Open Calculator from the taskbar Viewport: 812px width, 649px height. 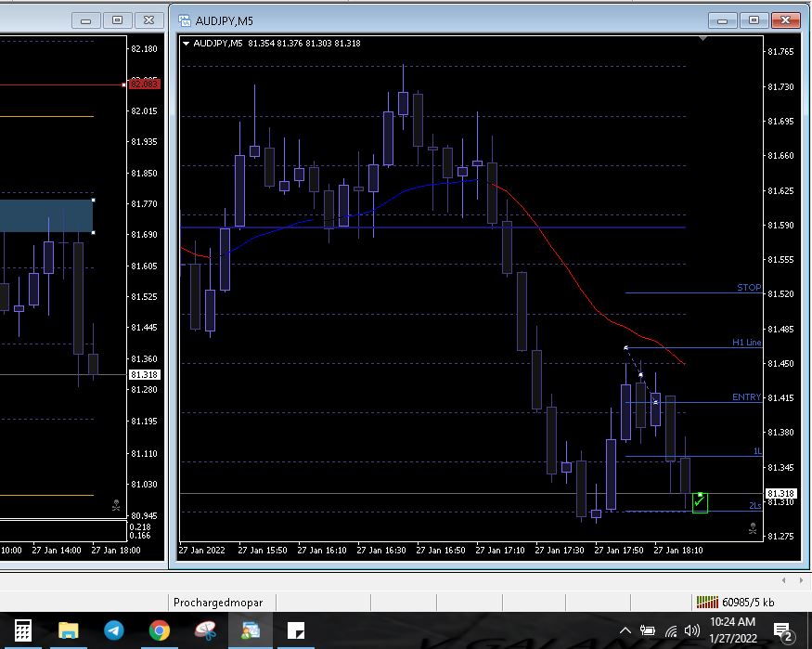pos(23,631)
